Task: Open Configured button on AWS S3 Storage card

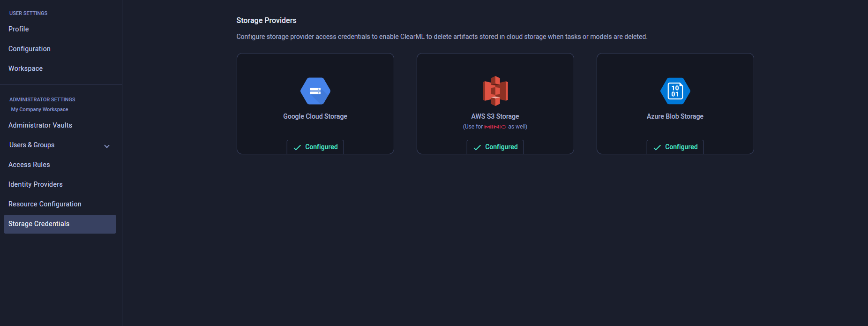Action: (x=495, y=147)
